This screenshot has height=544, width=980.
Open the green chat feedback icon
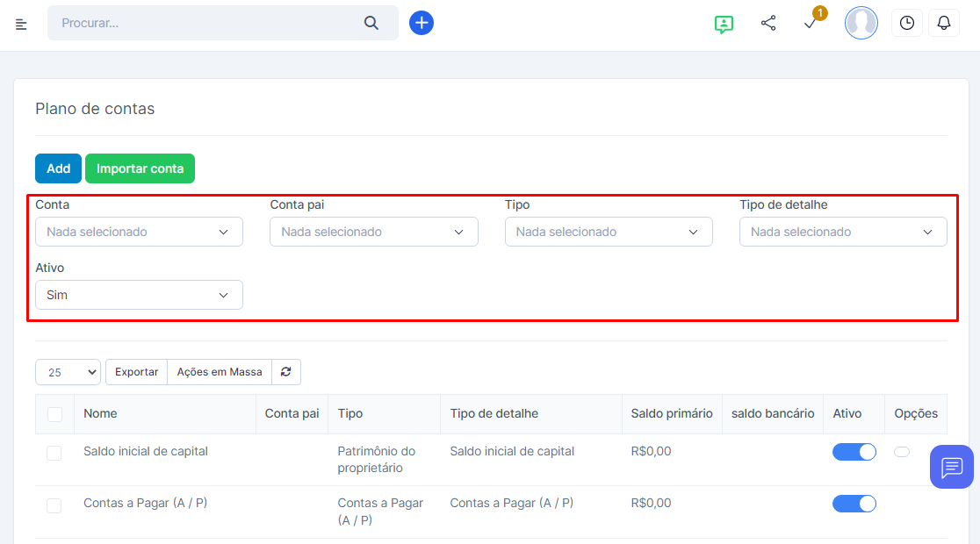coord(724,24)
